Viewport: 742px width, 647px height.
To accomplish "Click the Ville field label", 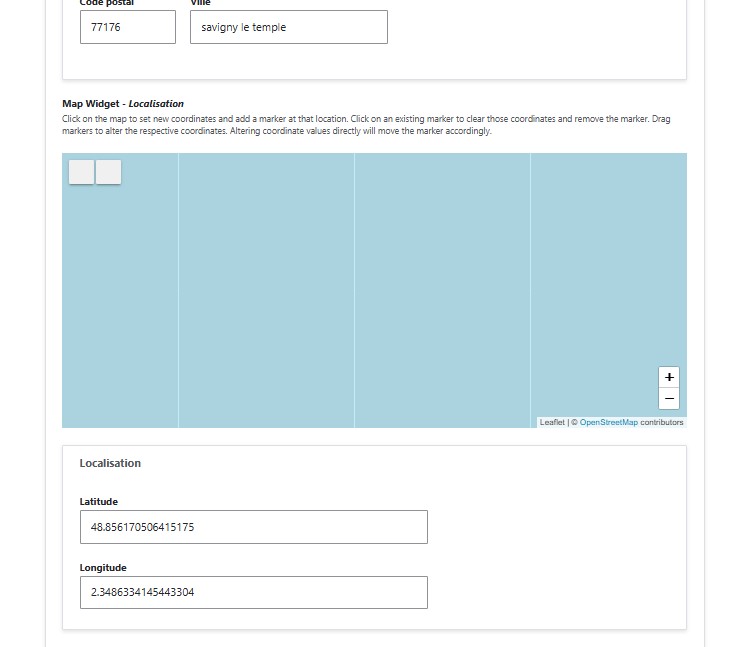I will pos(200,3).
